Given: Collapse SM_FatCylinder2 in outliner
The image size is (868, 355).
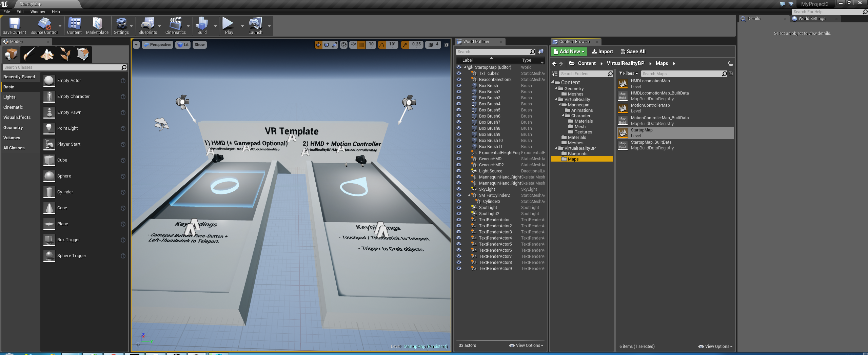Looking at the screenshot, I should (x=470, y=195).
